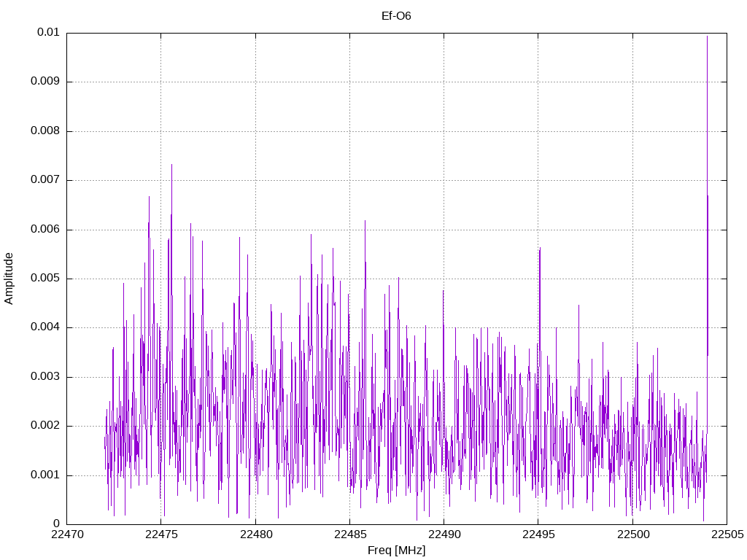Click the "Amplitude" y-axis label

(x=9, y=279)
